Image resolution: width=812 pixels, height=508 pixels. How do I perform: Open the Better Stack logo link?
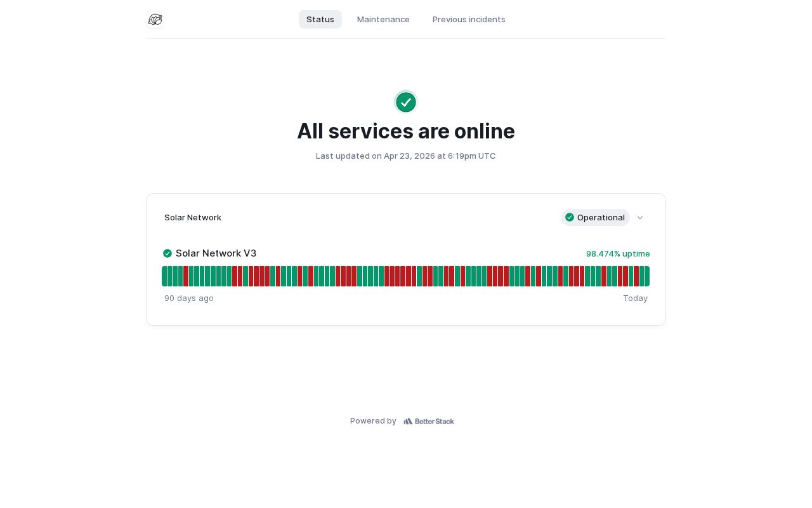(429, 421)
